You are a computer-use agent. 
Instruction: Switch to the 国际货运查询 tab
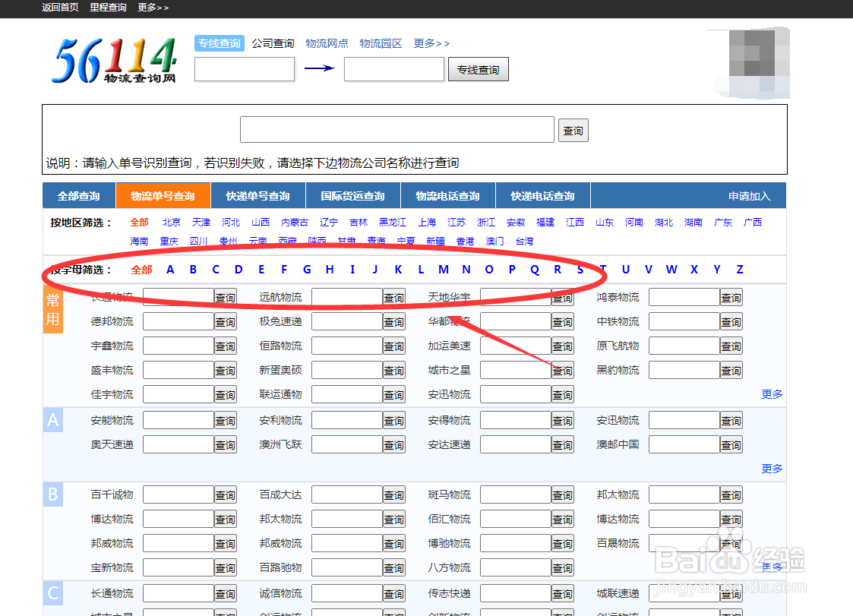(352, 196)
